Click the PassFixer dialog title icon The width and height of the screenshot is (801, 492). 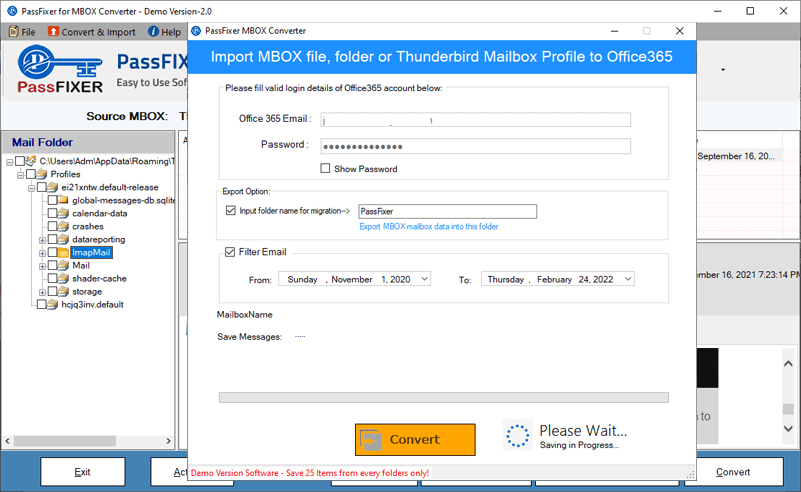pyautogui.click(x=196, y=31)
